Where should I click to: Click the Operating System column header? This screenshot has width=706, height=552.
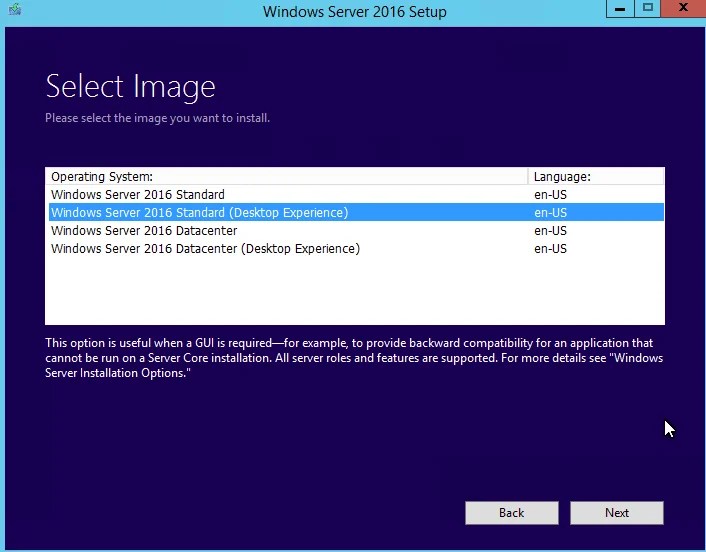[287, 176]
